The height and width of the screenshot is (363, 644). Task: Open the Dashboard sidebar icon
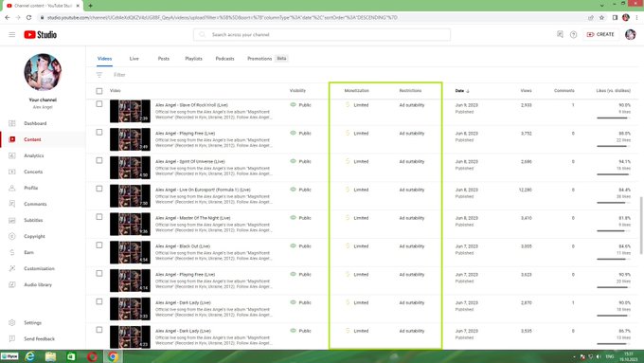tap(12, 123)
